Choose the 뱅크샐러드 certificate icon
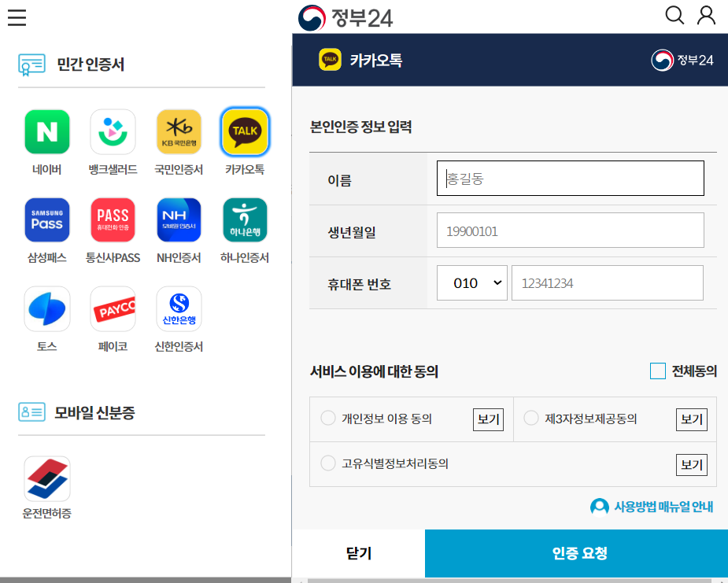The width and height of the screenshot is (728, 583). (113, 132)
